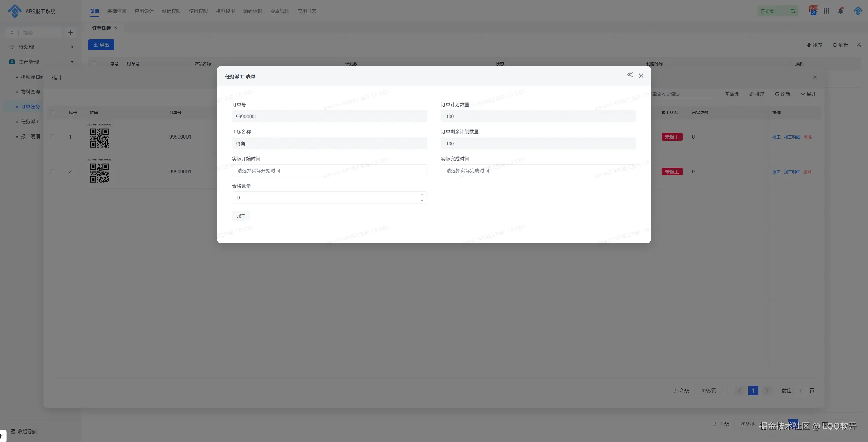This screenshot has height=442, width=868.
Task: Open the apps grid icon
Action: [826, 11]
